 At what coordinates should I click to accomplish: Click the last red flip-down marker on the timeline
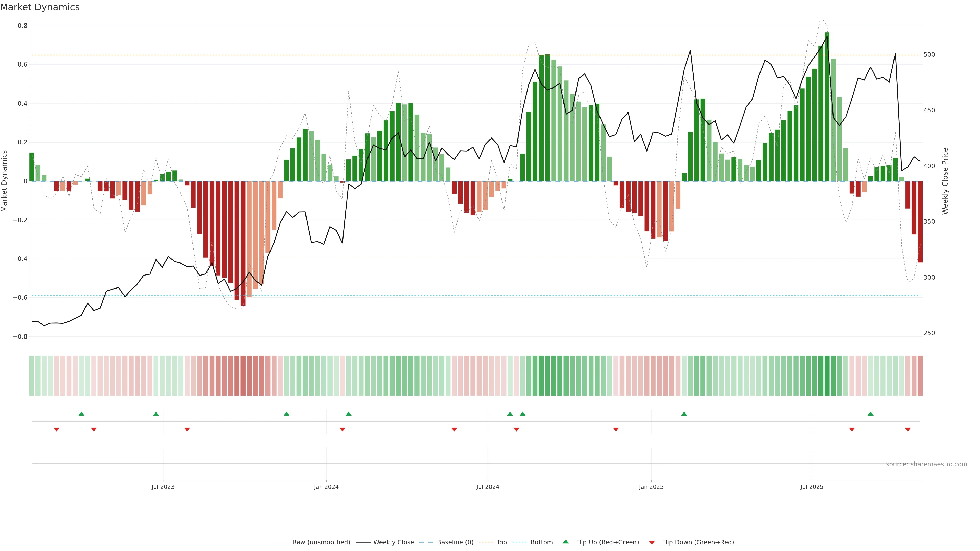tap(908, 429)
